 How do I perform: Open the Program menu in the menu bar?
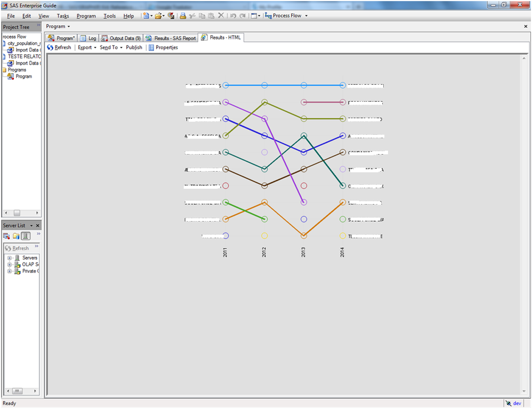click(86, 16)
